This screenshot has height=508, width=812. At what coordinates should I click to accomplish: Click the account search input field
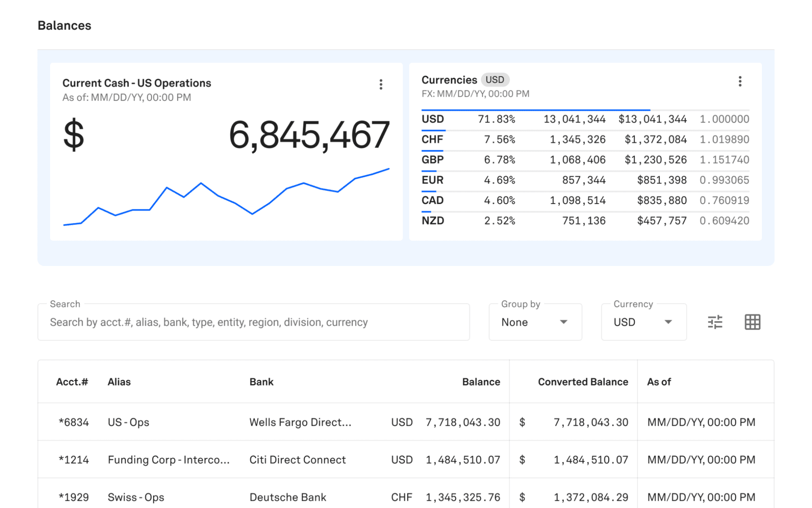pyautogui.click(x=254, y=322)
